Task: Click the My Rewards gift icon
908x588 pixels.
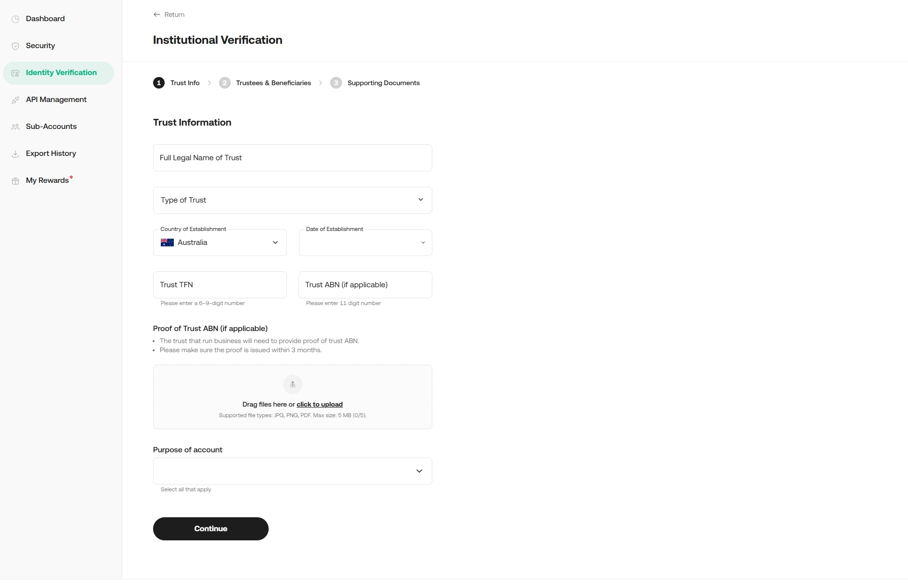Action: [15, 181]
